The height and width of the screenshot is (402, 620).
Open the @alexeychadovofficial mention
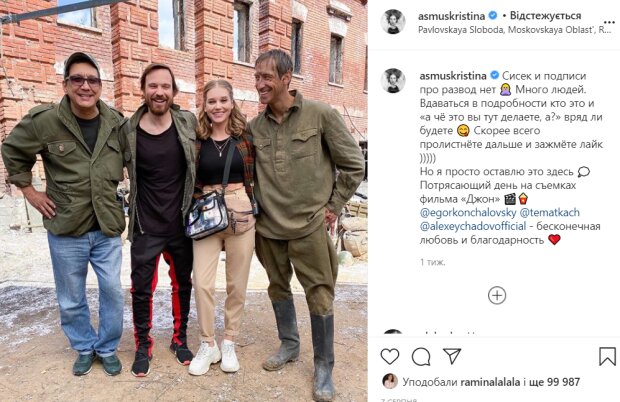coord(473,226)
